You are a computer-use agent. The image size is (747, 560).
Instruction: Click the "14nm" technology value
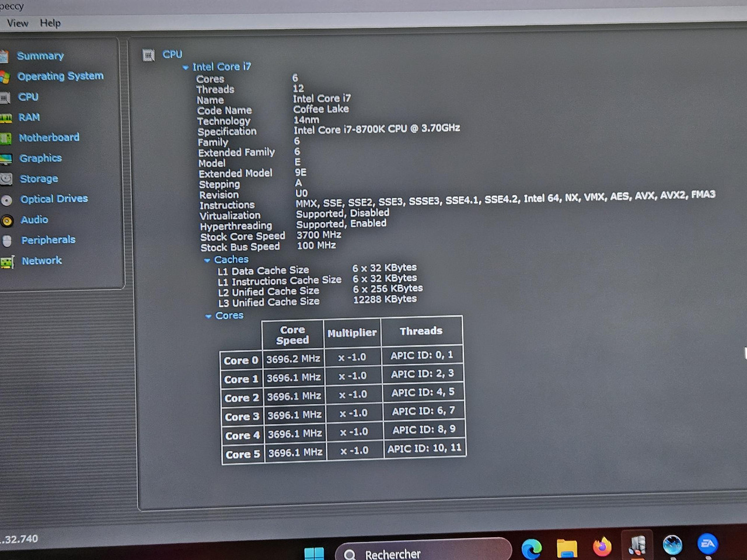tap(306, 120)
